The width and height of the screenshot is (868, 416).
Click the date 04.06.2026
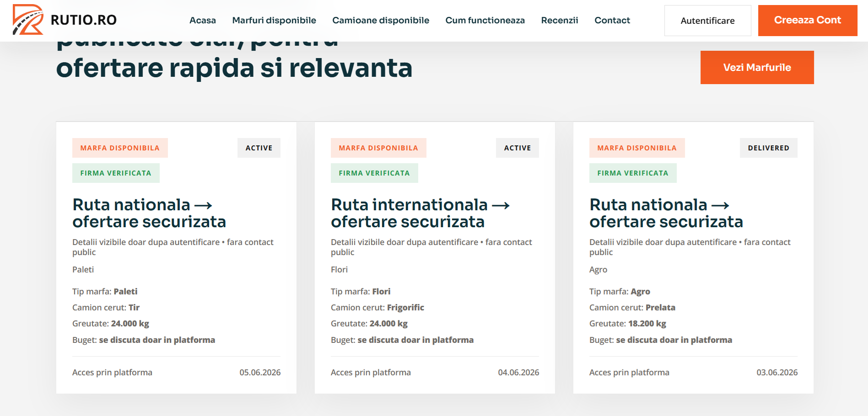tap(518, 372)
